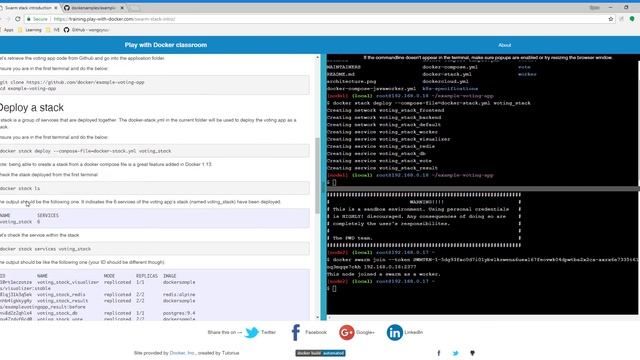Click the 'docker stack services voting_stack' command block
Viewport: 640px width, 360px height.
tap(154, 249)
